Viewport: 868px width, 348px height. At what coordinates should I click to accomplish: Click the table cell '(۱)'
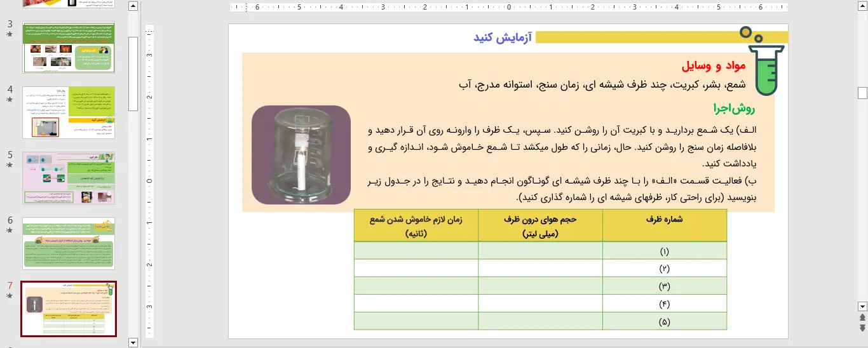[x=665, y=251]
